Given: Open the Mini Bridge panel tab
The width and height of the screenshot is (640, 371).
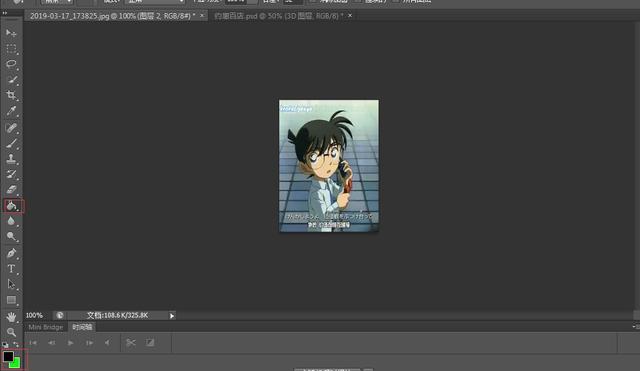Looking at the screenshot, I should pos(46,327).
